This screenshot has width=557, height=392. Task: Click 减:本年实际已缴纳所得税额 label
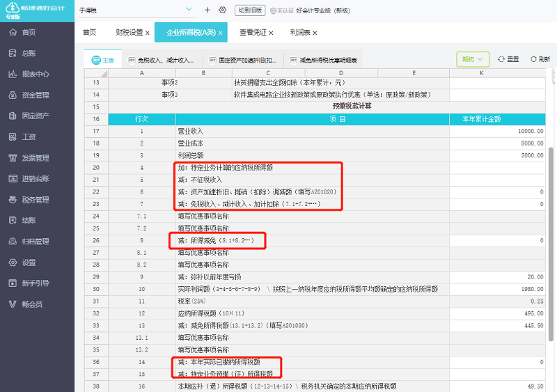(219, 362)
